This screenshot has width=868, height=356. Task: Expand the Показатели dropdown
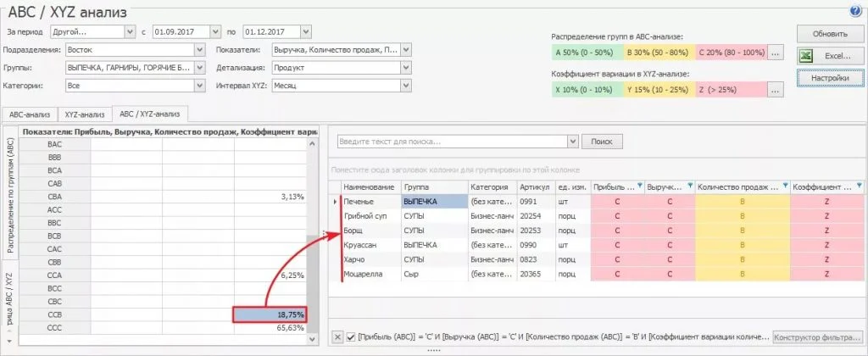[406, 50]
